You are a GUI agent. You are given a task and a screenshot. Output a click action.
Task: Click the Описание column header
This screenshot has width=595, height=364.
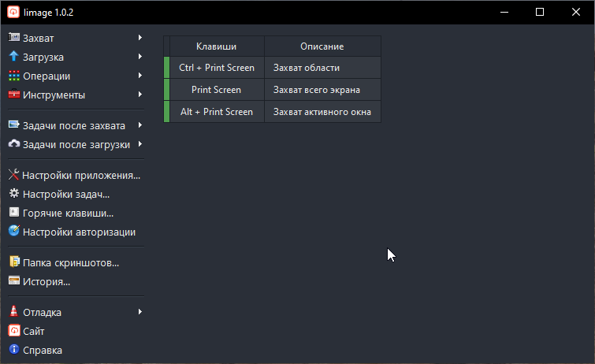click(x=322, y=46)
